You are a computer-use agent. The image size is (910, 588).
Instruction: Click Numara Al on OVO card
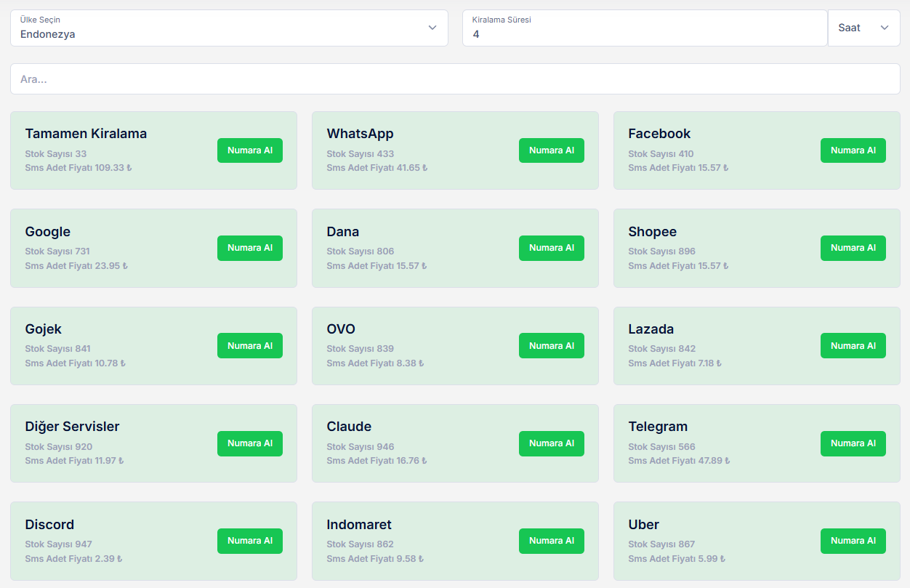pos(551,346)
